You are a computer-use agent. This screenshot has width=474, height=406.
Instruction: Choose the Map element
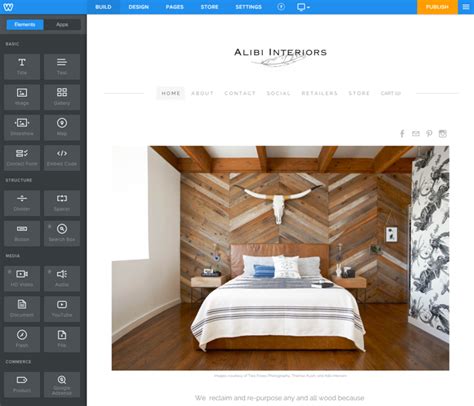point(62,127)
